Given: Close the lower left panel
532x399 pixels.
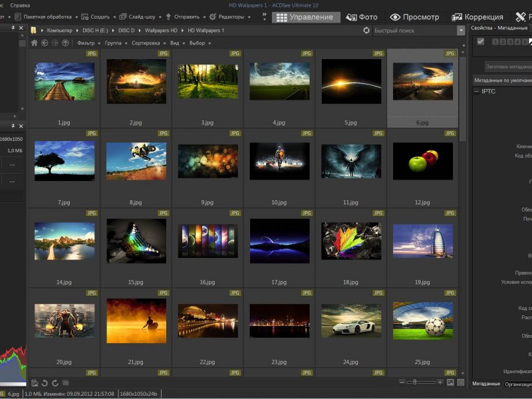Looking at the screenshot, I should click(x=21, y=126).
